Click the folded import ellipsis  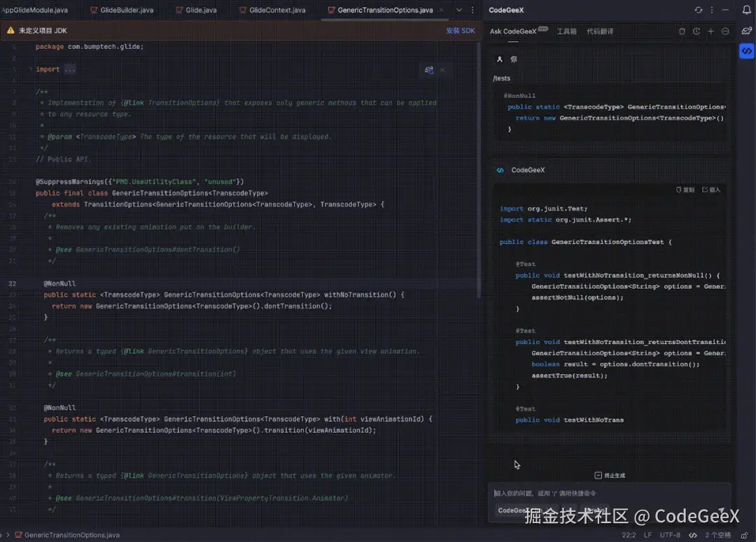click(70, 69)
